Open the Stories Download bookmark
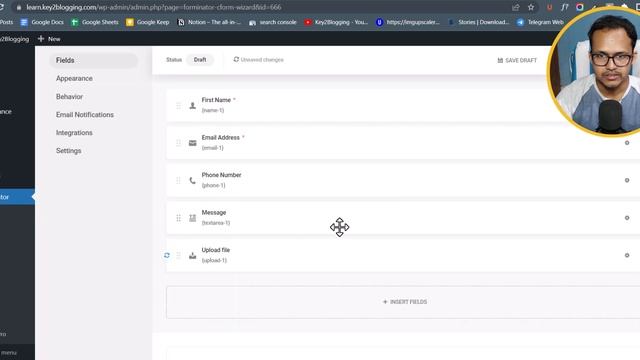 pyautogui.click(x=478, y=22)
